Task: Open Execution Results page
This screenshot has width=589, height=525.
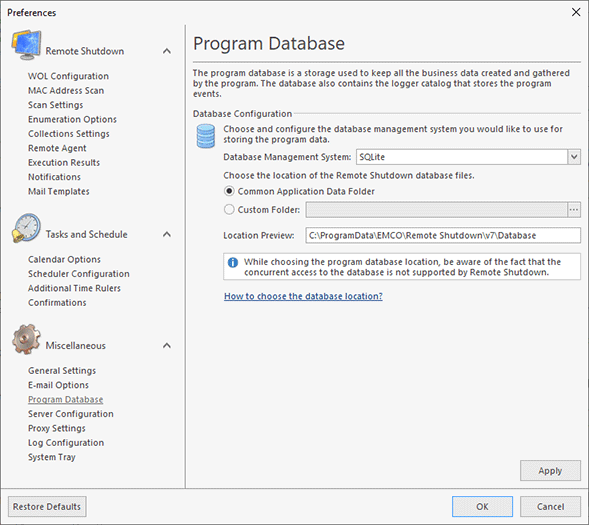Action: coord(64,163)
